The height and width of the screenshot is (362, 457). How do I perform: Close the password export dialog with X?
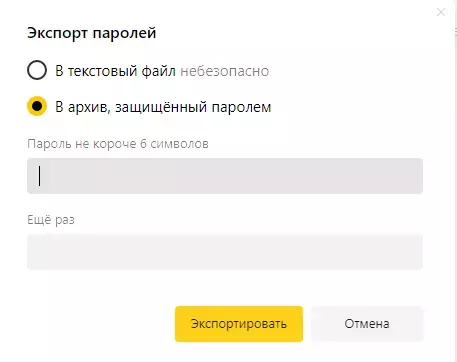click(x=441, y=12)
